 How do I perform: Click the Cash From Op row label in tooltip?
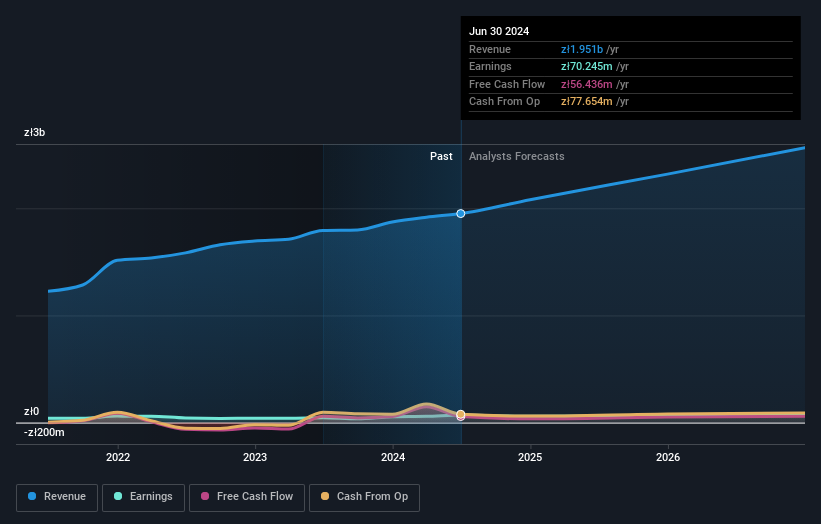pyautogui.click(x=504, y=102)
